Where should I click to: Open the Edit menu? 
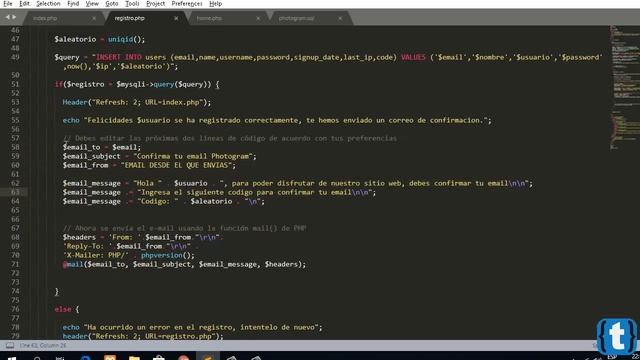coord(24,4)
